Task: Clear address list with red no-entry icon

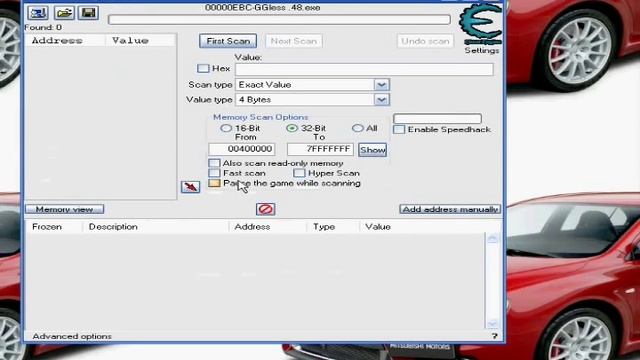Action: coord(265,209)
